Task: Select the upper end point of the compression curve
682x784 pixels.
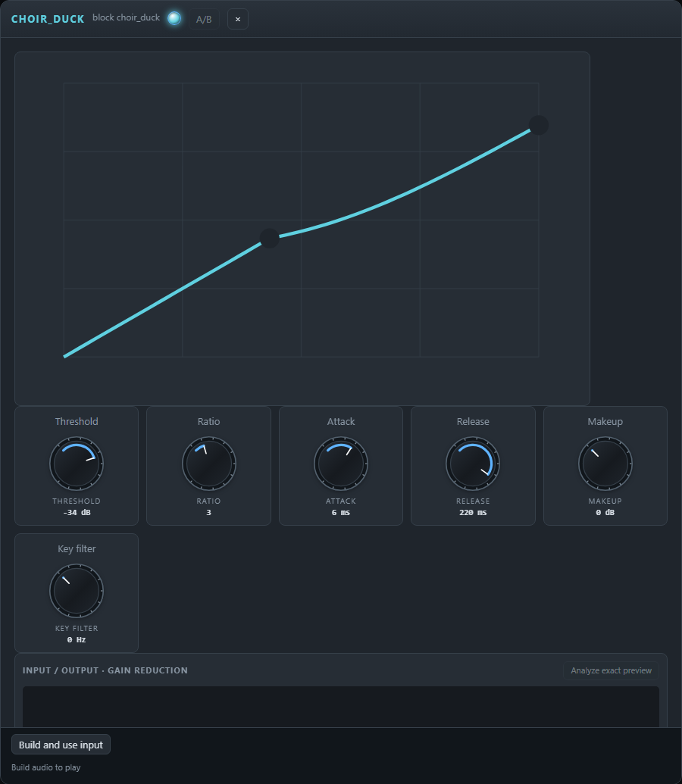Action: click(538, 125)
